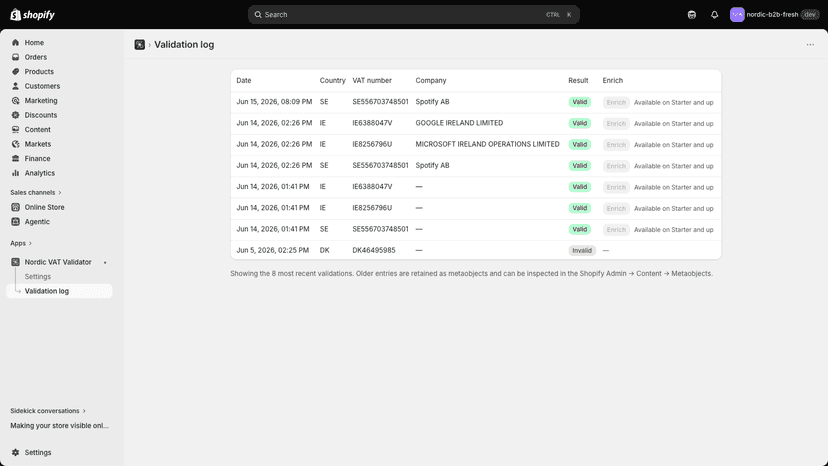Click Enrich button for GOOGLE IRELAND LIMITED row

click(616, 124)
